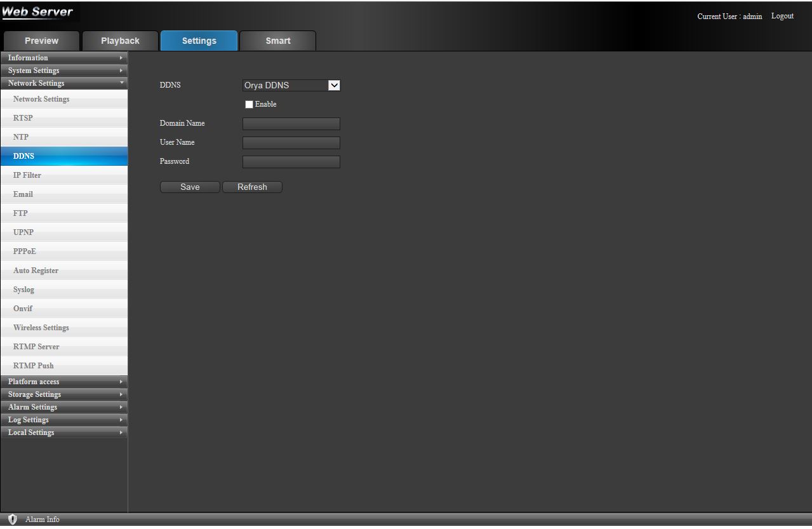Image resolution: width=812 pixels, height=529 pixels.
Task: Enable the DDNS checkbox
Action: (249, 104)
